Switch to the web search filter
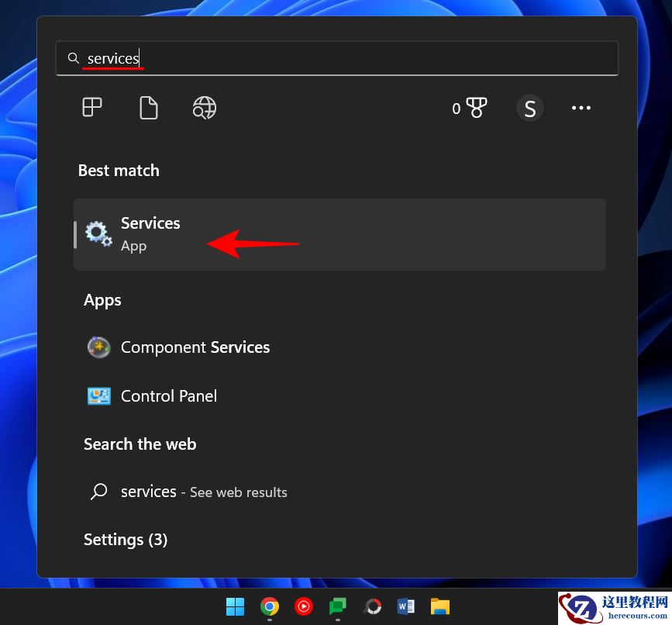This screenshot has height=625, width=672. coord(204,108)
